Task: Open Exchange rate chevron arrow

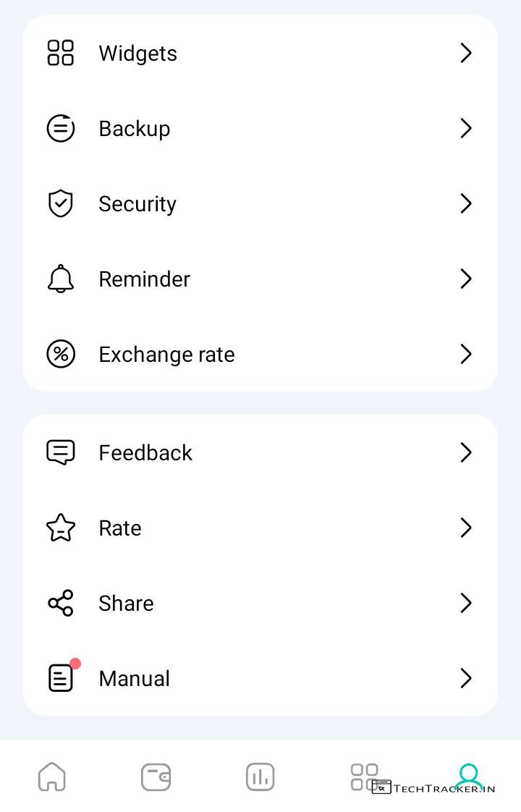Action: 466,354
